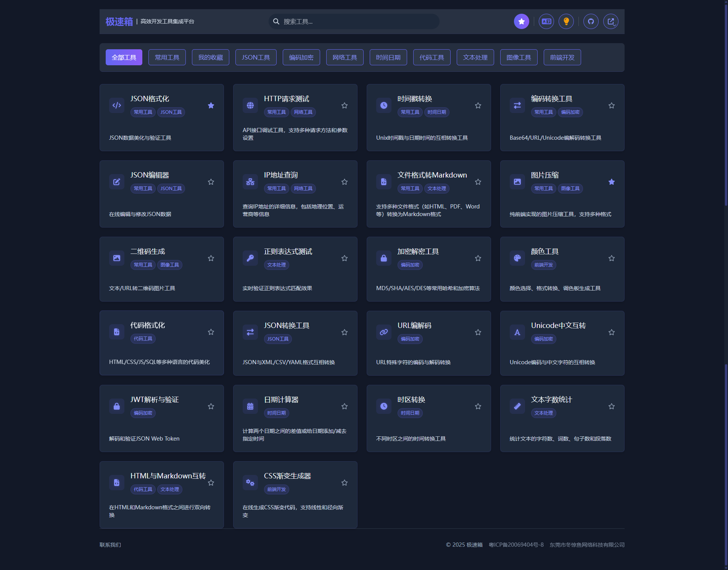
Task: Click the 时间戳转换 clock icon
Action: [384, 105]
